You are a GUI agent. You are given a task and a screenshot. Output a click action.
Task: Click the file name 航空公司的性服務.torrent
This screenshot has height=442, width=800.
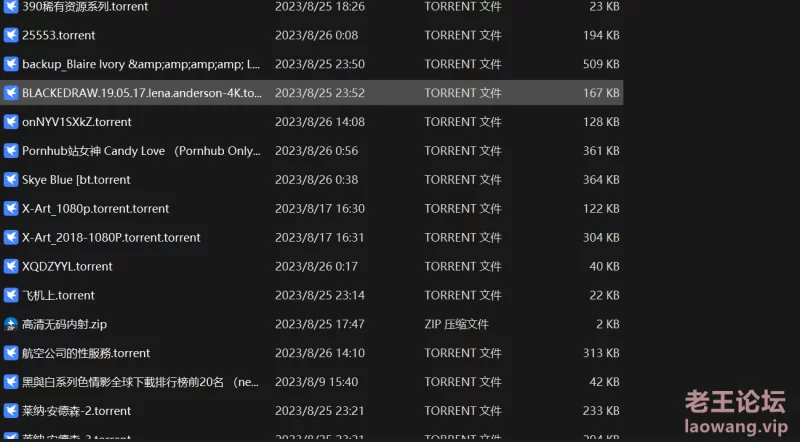click(86, 353)
